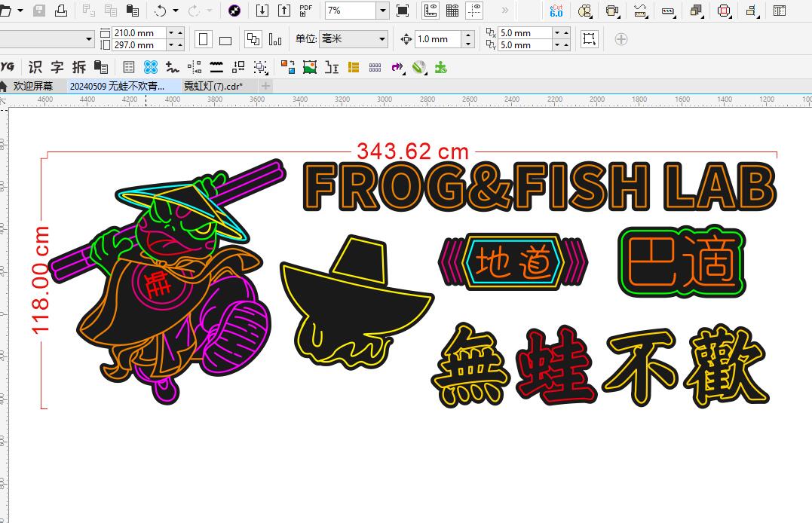Click the wavy and straight lines icon
The image size is (812, 523).
click(216, 67)
